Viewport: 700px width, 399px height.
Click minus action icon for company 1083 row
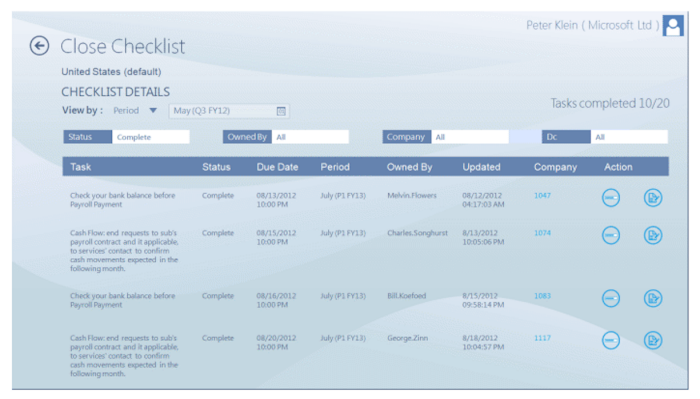pyautogui.click(x=611, y=298)
